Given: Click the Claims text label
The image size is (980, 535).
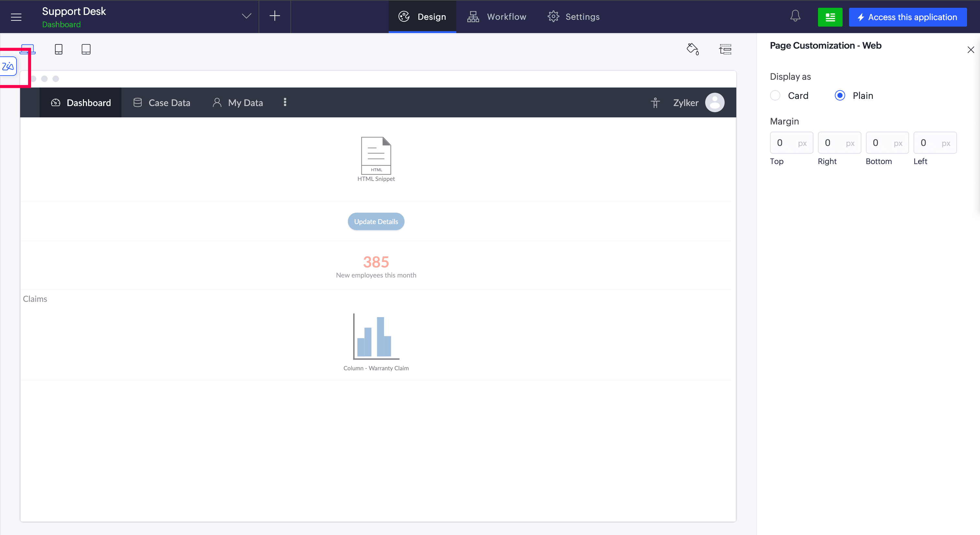Looking at the screenshot, I should point(35,299).
